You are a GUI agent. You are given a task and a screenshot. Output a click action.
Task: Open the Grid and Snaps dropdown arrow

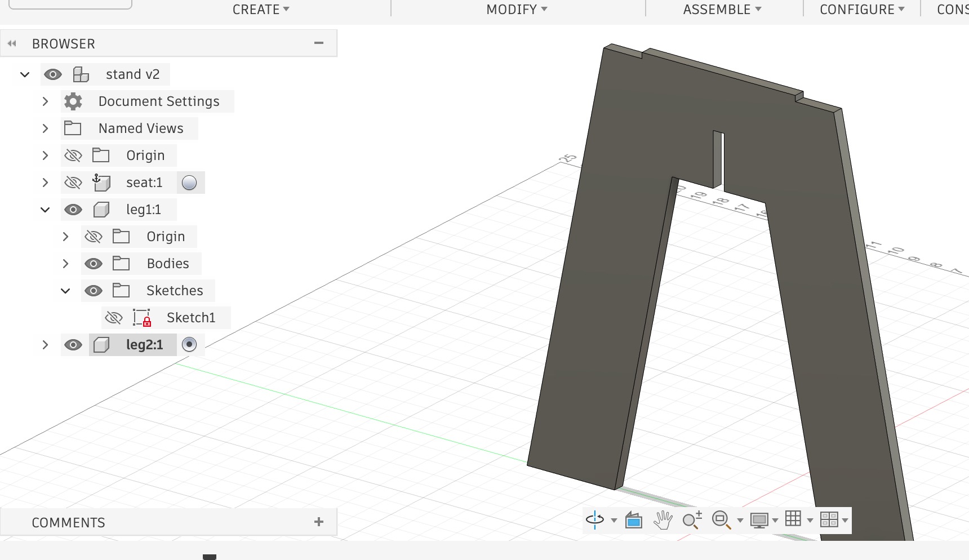810,521
